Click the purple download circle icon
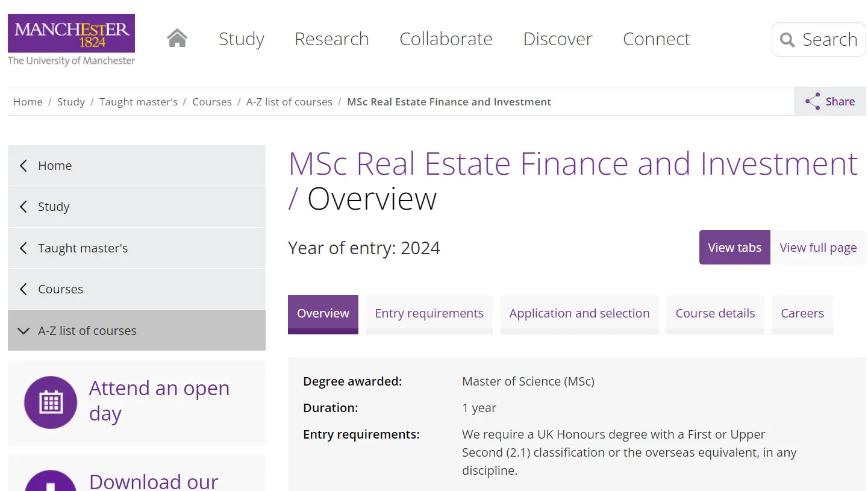Image resolution: width=868 pixels, height=491 pixels. (51, 482)
